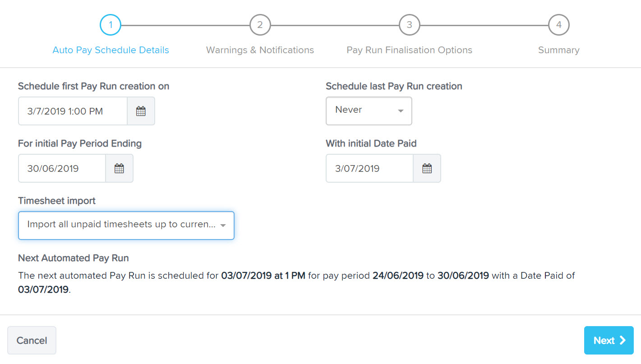
Task: Click the Cancel button
Action: tap(32, 340)
